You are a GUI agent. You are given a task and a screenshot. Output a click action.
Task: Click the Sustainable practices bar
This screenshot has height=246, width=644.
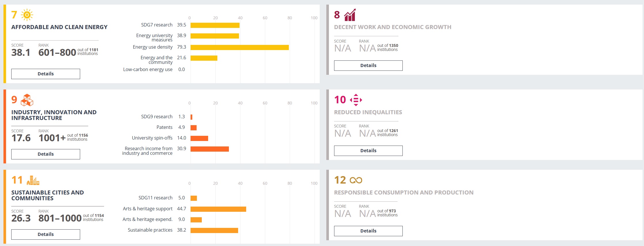click(214, 230)
